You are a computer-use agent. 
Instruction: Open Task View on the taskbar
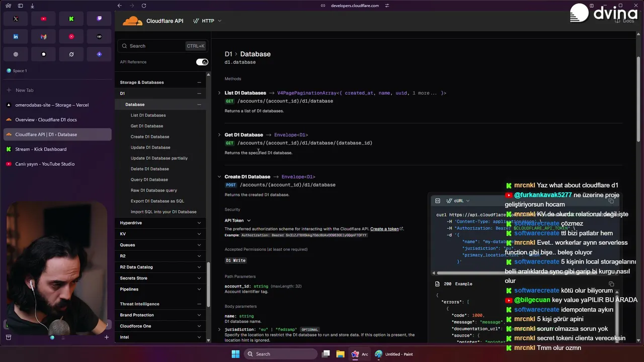point(326,354)
